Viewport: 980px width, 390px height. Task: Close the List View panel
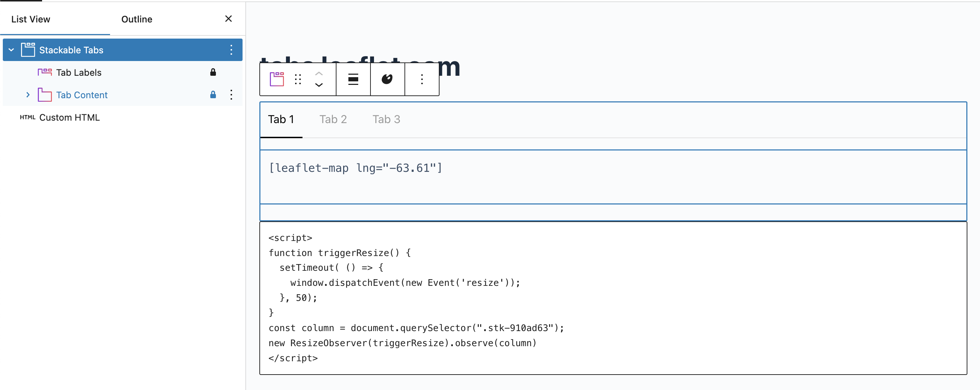(228, 19)
